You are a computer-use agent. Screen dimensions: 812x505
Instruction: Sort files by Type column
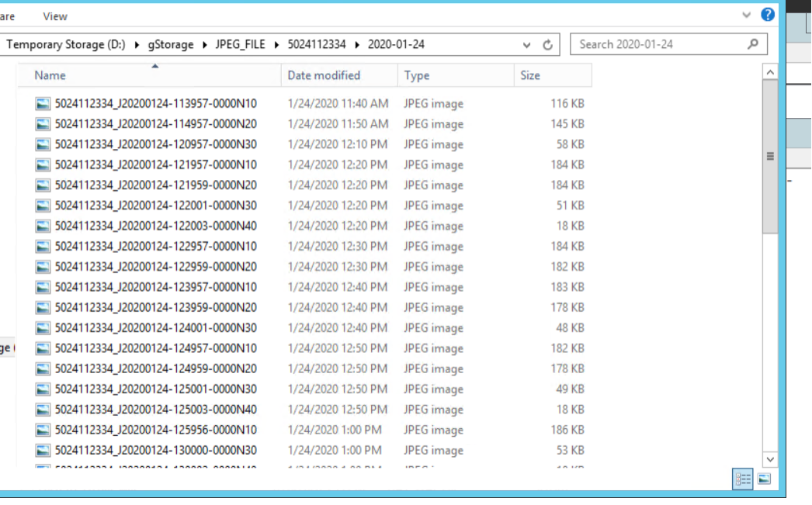click(x=456, y=75)
